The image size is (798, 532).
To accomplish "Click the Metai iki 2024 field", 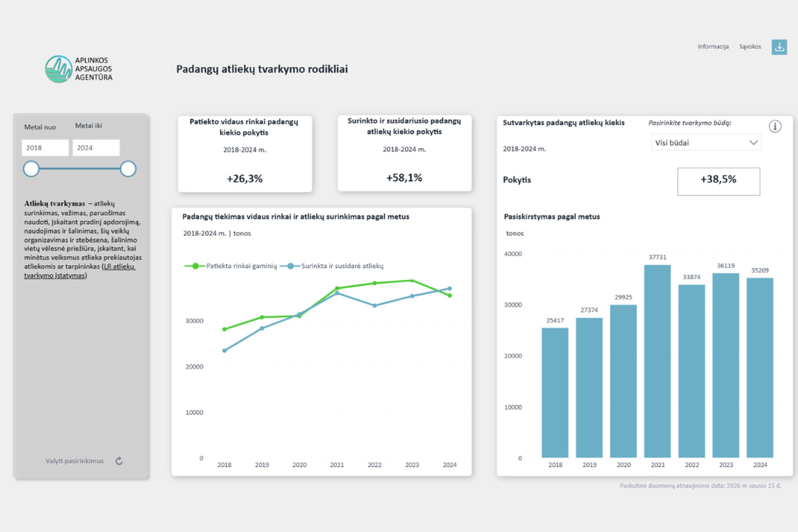I will coord(96,148).
